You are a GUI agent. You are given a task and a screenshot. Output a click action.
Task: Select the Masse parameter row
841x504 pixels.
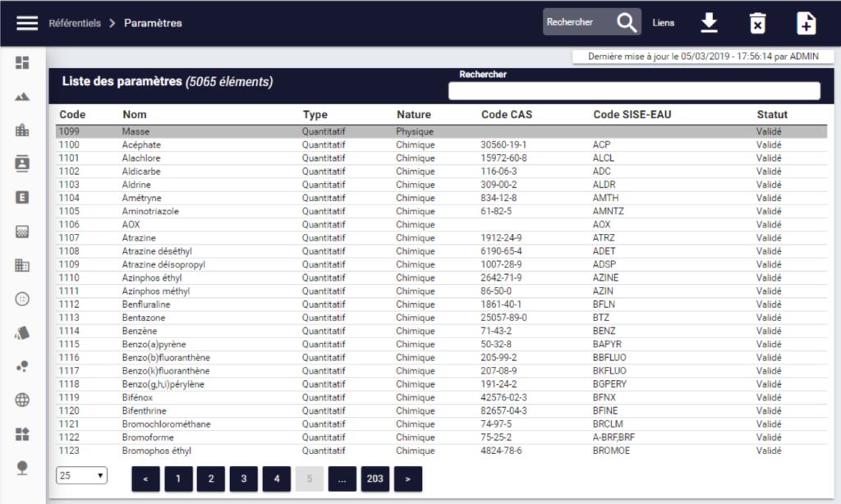441,131
